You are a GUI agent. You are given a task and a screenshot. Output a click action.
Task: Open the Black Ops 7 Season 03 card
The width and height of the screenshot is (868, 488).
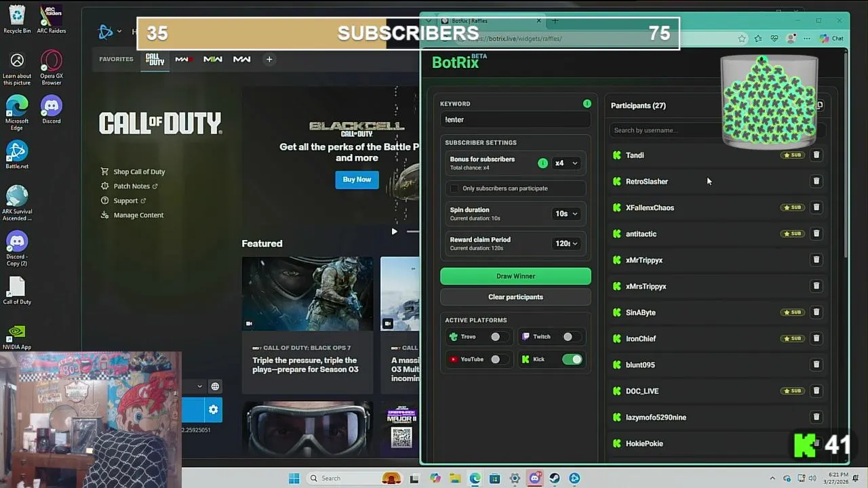[307, 325]
